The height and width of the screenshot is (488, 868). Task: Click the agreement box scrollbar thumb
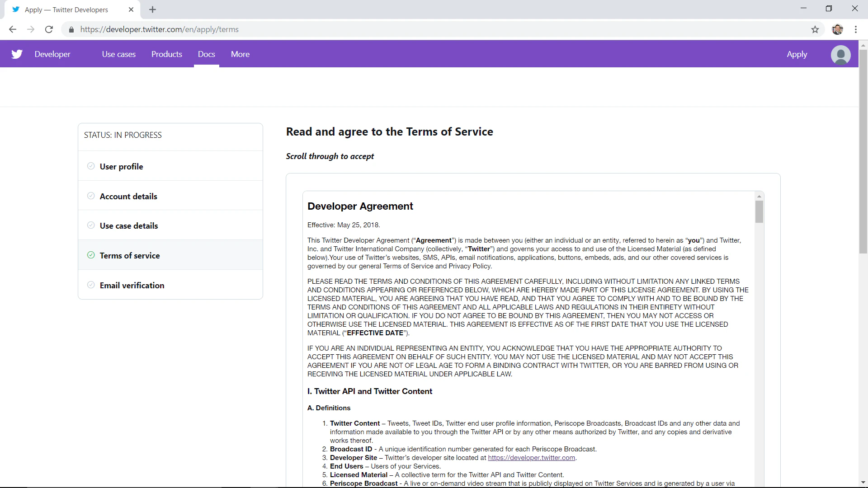(x=759, y=211)
